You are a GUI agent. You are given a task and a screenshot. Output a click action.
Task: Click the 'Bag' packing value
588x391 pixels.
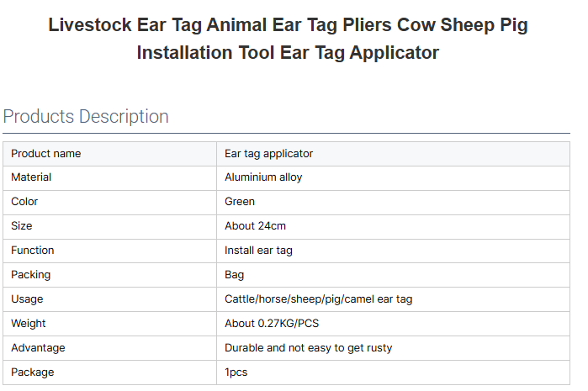(x=235, y=275)
